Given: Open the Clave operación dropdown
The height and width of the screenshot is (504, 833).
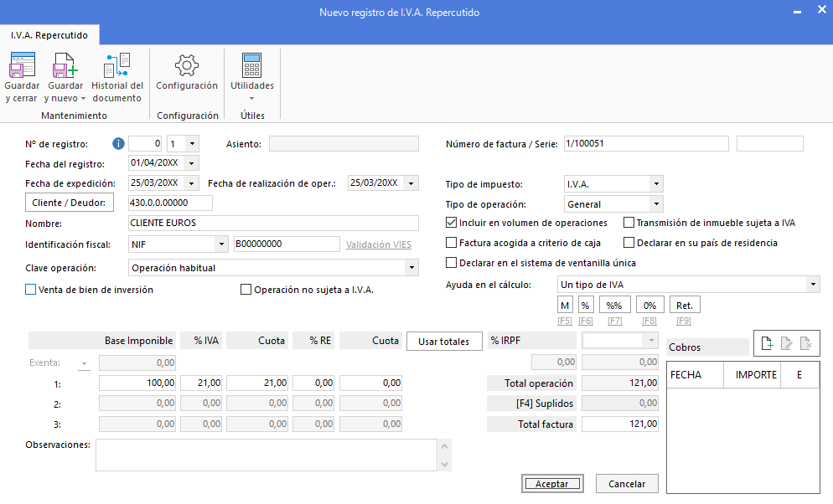Looking at the screenshot, I should point(411,268).
